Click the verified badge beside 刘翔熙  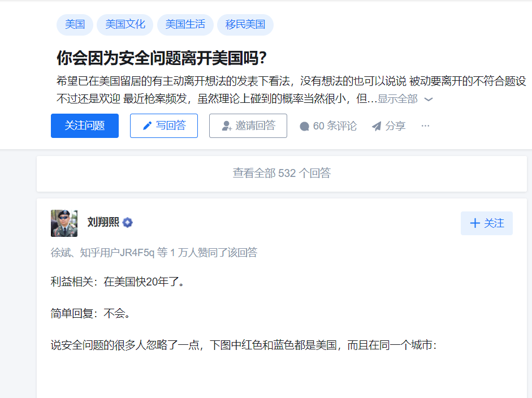[128, 223]
